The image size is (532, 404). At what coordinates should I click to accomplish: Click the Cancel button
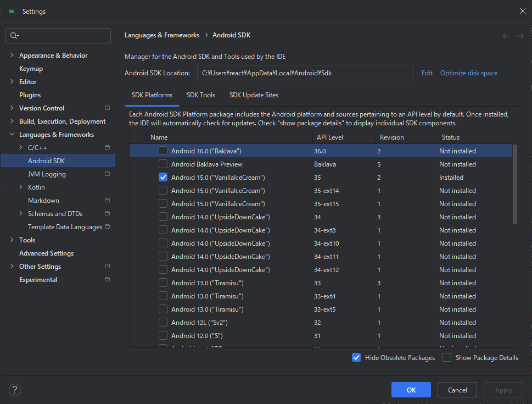tap(457, 390)
